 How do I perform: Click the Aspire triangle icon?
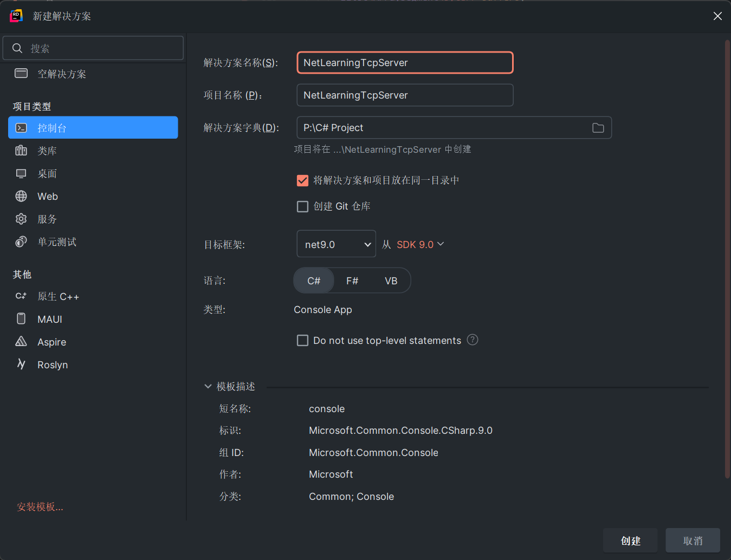click(x=21, y=341)
